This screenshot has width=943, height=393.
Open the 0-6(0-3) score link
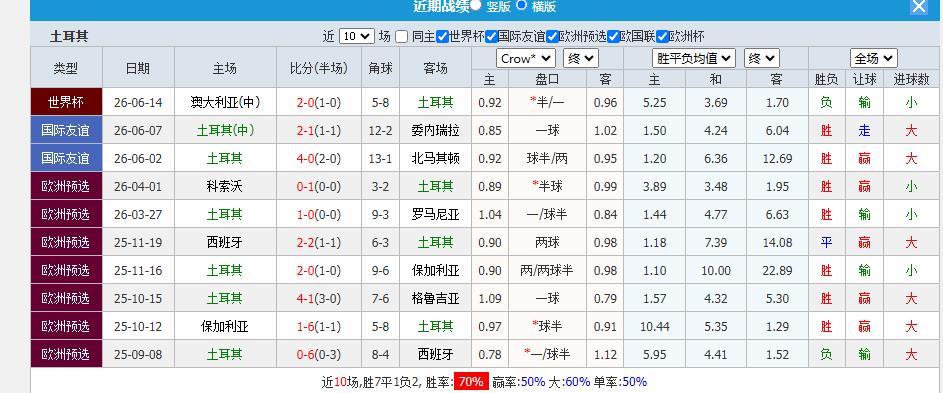319,354
